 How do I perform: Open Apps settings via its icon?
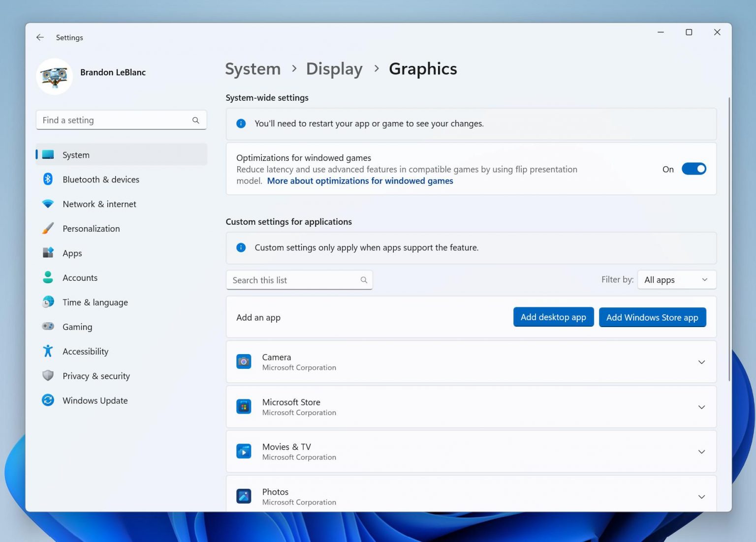click(x=48, y=253)
